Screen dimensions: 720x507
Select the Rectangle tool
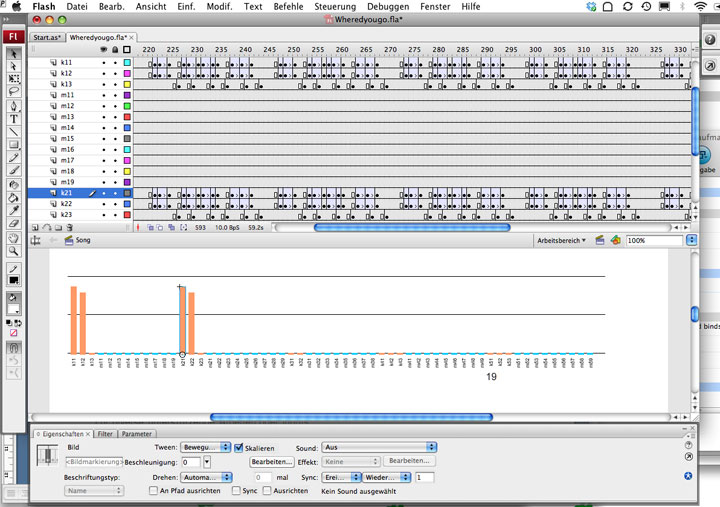[x=14, y=145]
